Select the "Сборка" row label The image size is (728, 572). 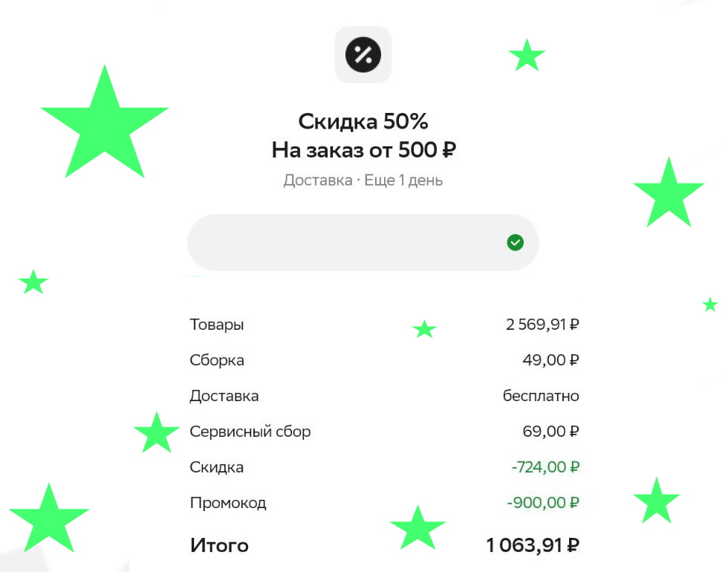(x=217, y=360)
